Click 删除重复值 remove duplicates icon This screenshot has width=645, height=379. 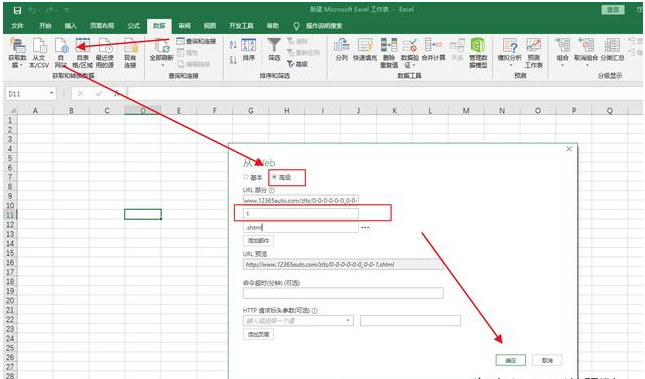[389, 53]
